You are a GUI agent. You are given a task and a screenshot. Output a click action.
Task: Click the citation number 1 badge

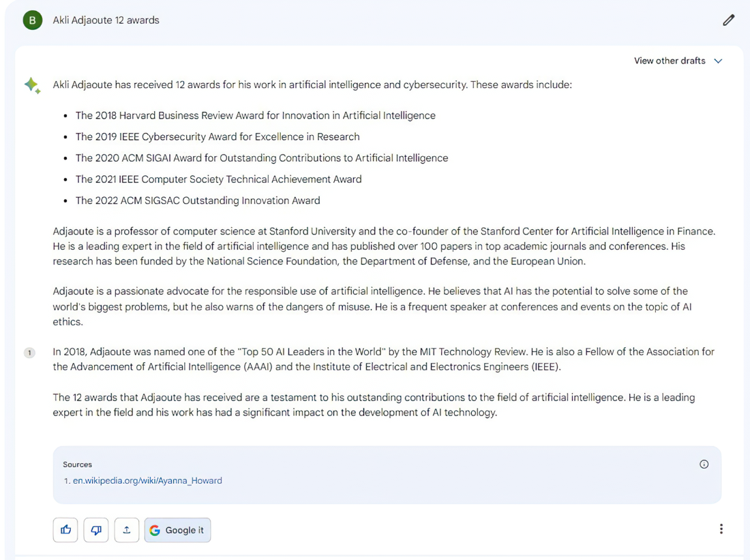point(29,353)
